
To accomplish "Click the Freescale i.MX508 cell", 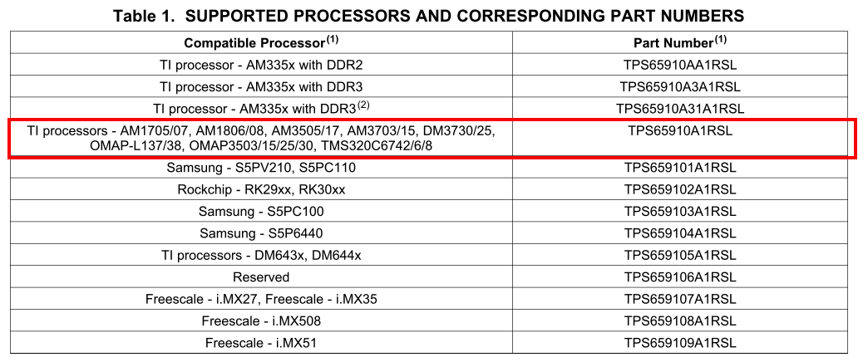I will click(261, 320).
